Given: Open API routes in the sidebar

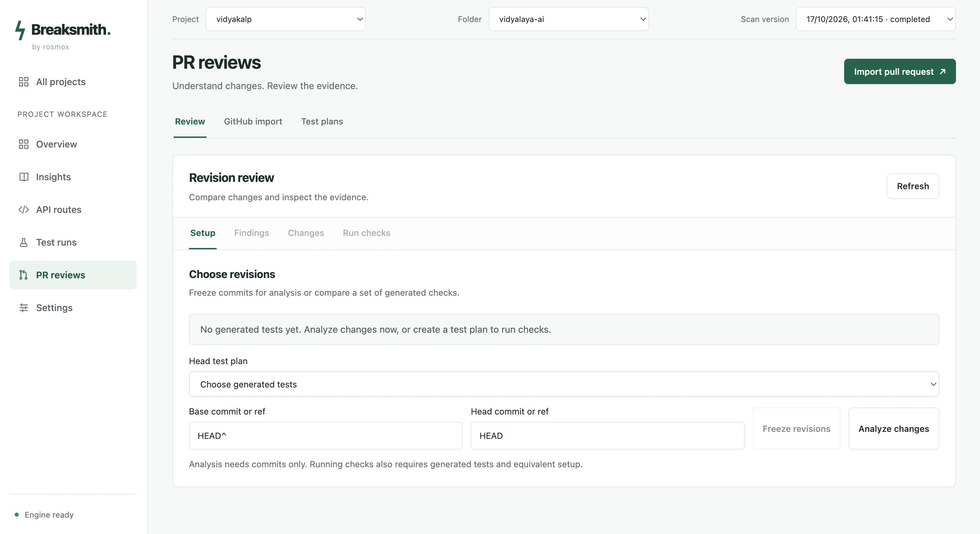Looking at the screenshot, I should [x=73, y=210].
